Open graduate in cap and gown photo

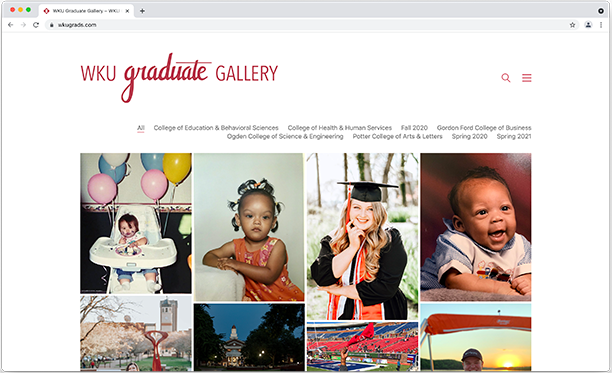pos(362,236)
